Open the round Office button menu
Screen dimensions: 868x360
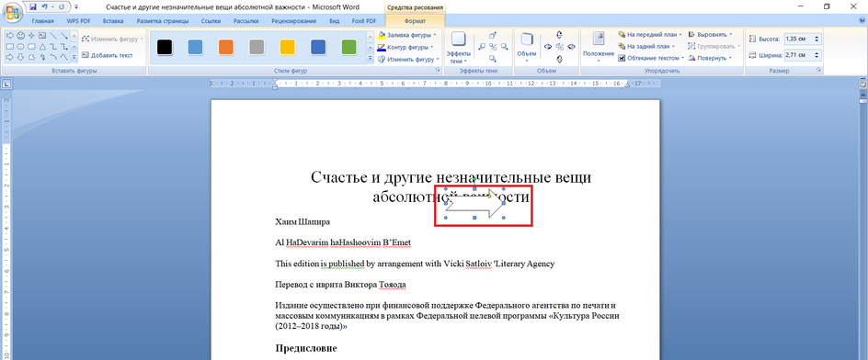12,12
